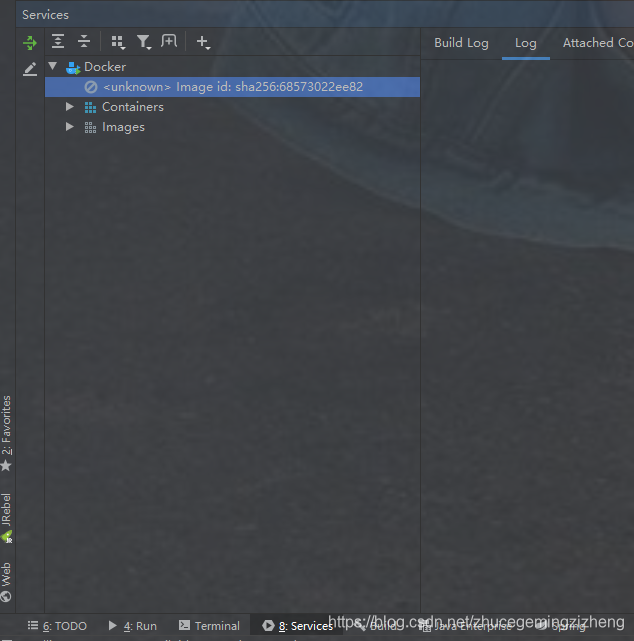Click the Containers grid icon
Image resolution: width=634 pixels, height=641 pixels.
tap(90, 107)
